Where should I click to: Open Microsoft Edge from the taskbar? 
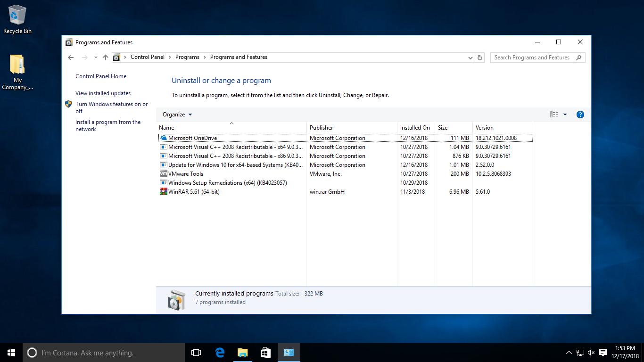point(220,353)
